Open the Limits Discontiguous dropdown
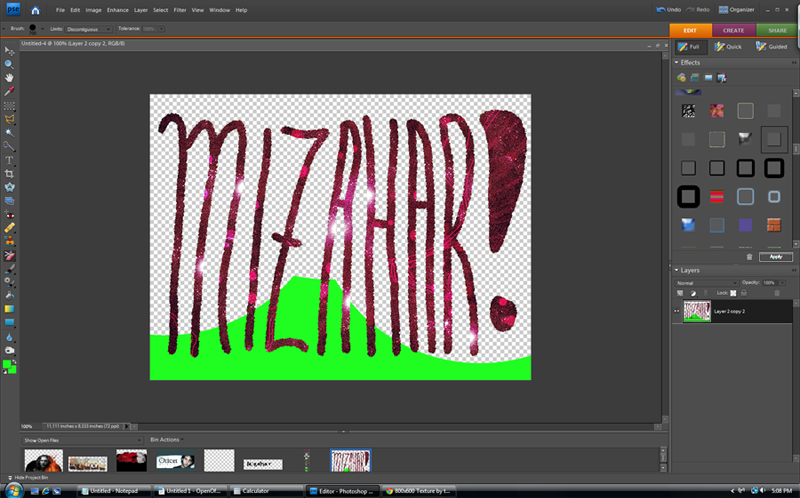800x498 pixels. [88, 30]
